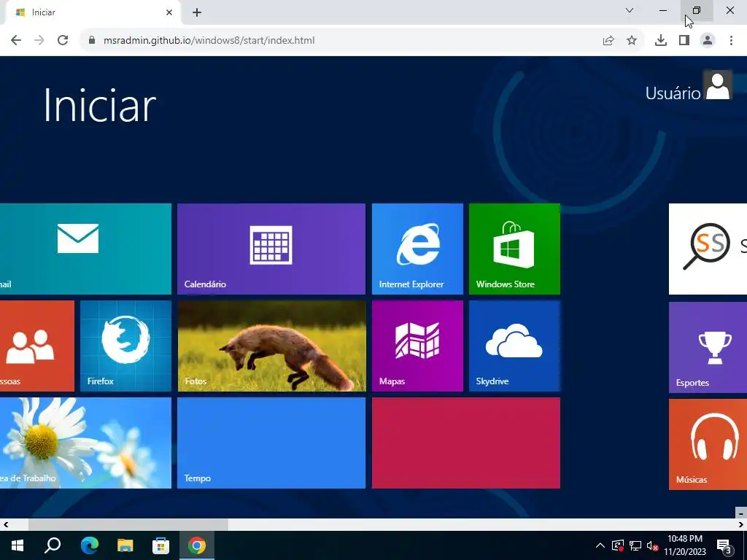The image size is (747, 560).
Task: Open Chrome three-dot menu
Action: tap(731, 41)
